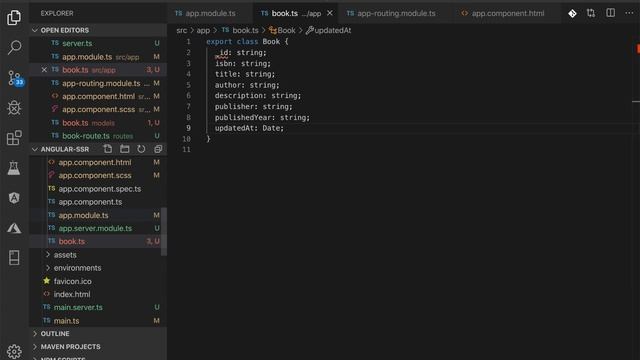Refresh the ANGULAR-SSR explorer
The width and height of the screenshot is (640, 360).
[141, 149]
